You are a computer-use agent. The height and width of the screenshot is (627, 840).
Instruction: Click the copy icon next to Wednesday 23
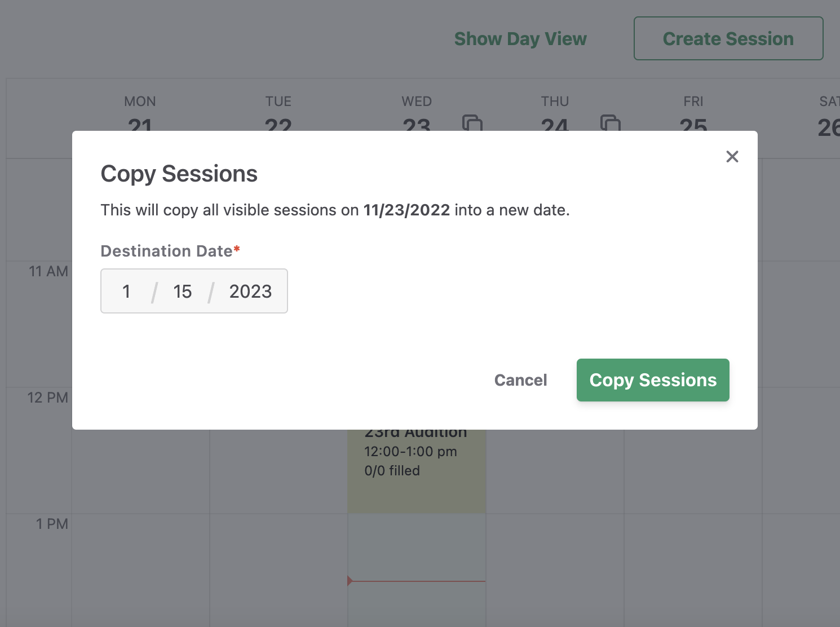[x=472, y=122]
